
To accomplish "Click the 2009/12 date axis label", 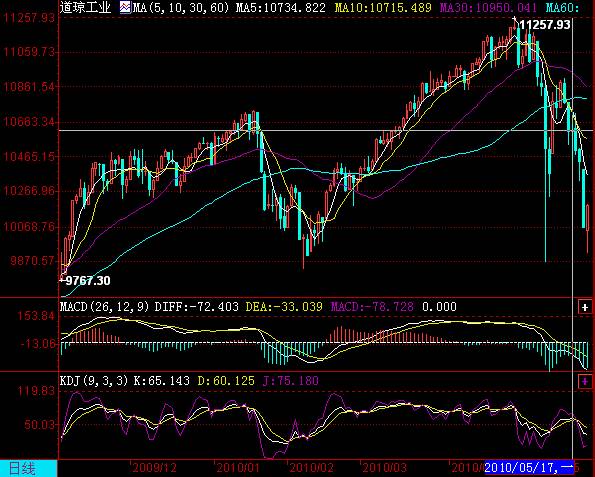I will click(154, 468).
